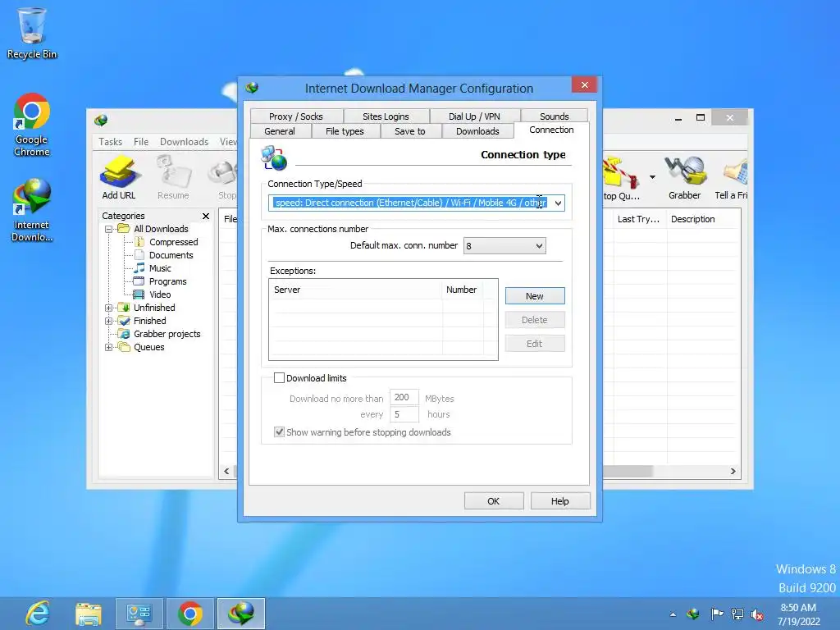This screenshot has width=840, height=630.
Task: Click left arrow of download list scrollbar
Action: click(x=226, y=472)
